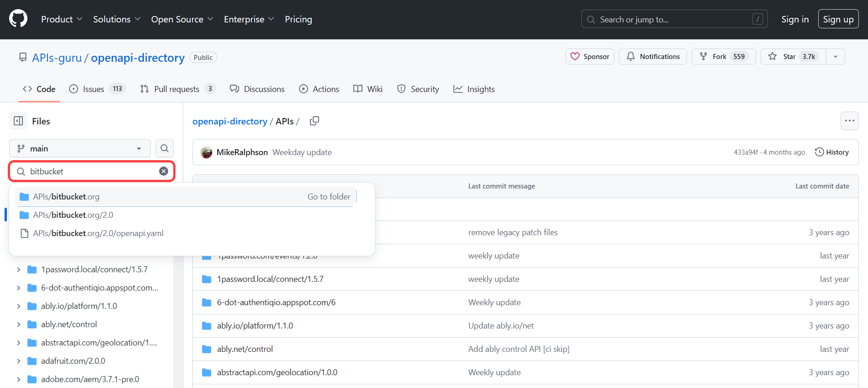The image size is (868, 388).
Task: Open the Actions tab
Action: 319,89
